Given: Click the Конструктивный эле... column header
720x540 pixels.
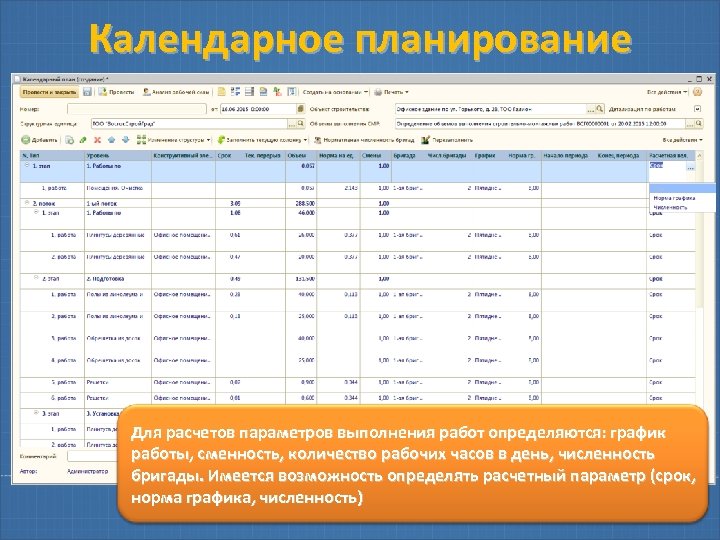Looking at the screenshot, I should pos(183,156).
